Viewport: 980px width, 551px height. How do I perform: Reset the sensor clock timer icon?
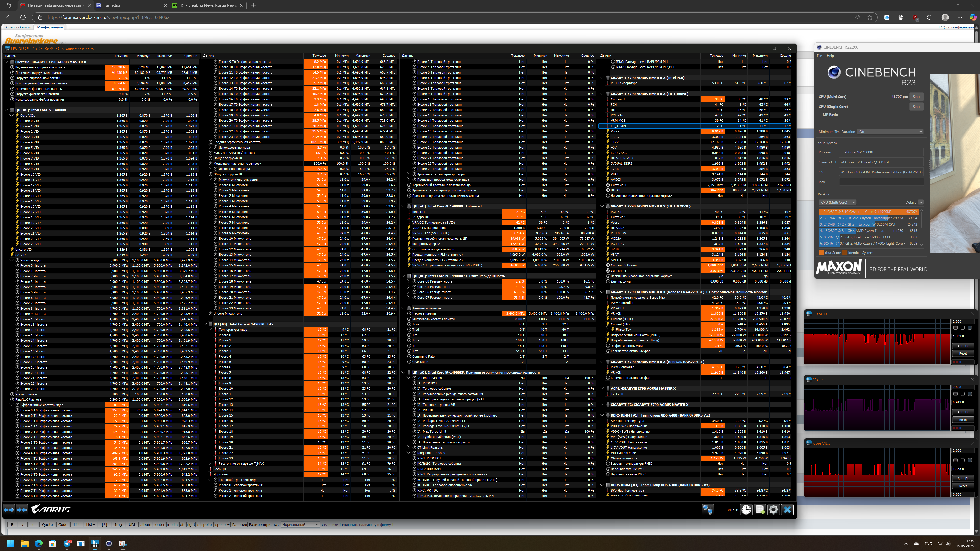[x=746, y=510]
